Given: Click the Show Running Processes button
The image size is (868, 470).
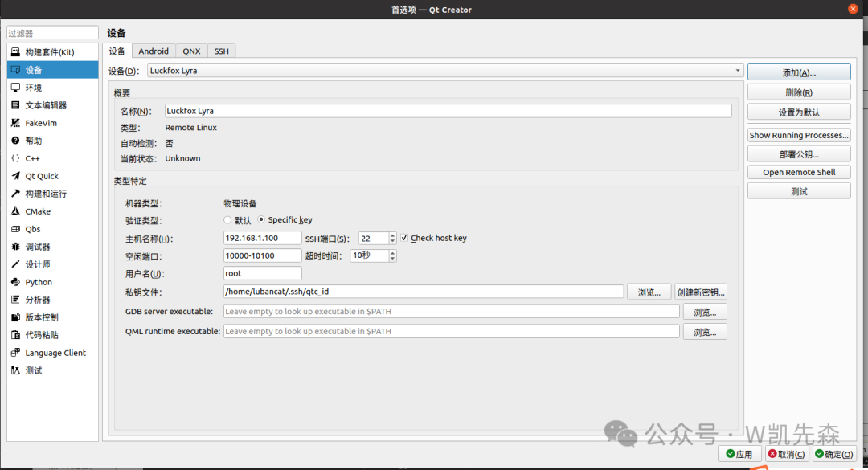Looking at the screenshot, I should [x=798, y=135].
